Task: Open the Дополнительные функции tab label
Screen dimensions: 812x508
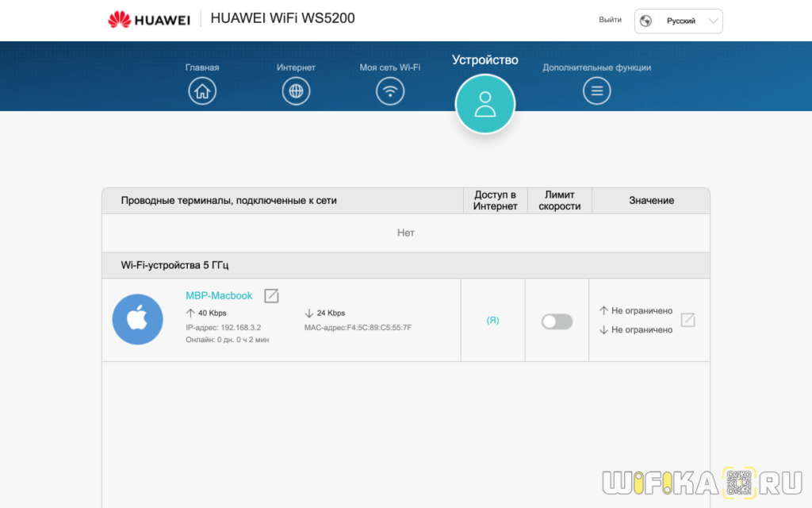Action: click(596, 67)
